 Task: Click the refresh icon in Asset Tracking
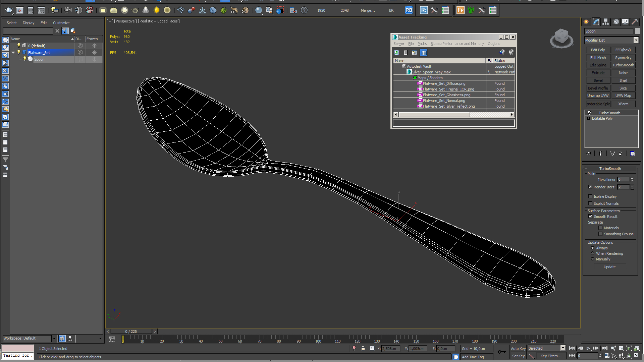pos(396,53)
